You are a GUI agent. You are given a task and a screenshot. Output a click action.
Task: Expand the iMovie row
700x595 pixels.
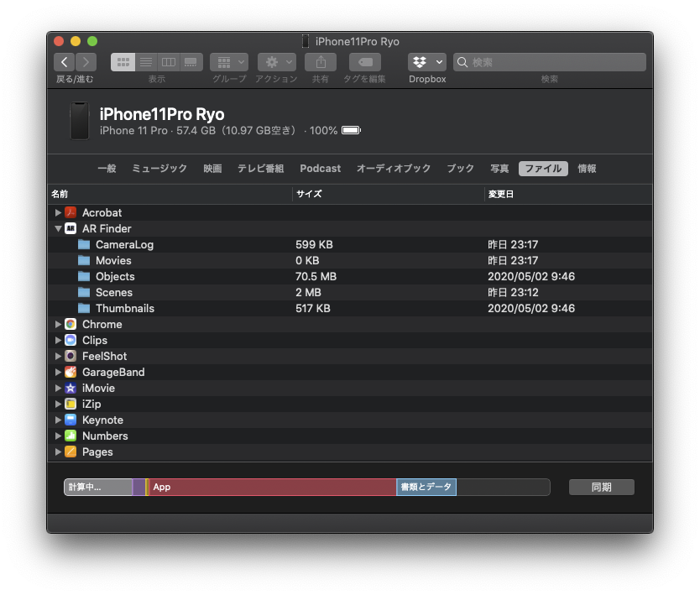tap(58, 388)
